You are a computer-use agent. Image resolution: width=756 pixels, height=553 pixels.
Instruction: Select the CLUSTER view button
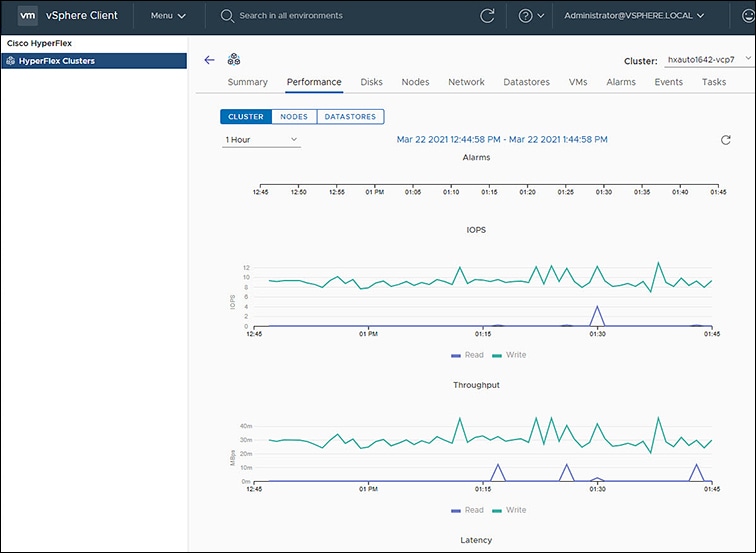(246, 117)
